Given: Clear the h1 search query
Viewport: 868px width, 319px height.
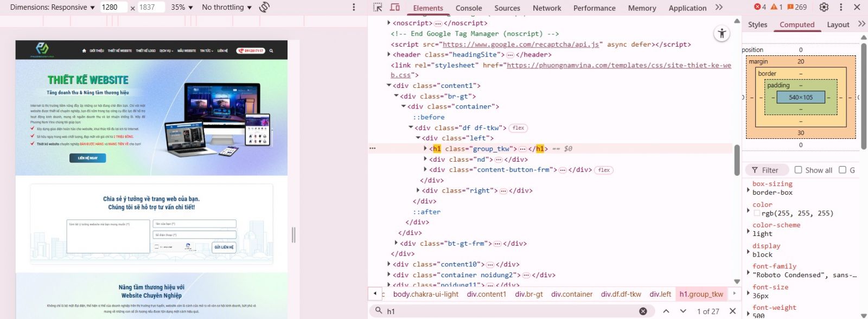Looking at the screenshot, I should (x=643, y=311).
